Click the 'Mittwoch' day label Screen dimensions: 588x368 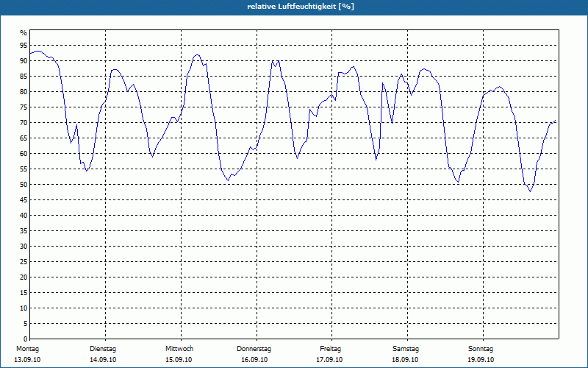[x=179, y=349]
